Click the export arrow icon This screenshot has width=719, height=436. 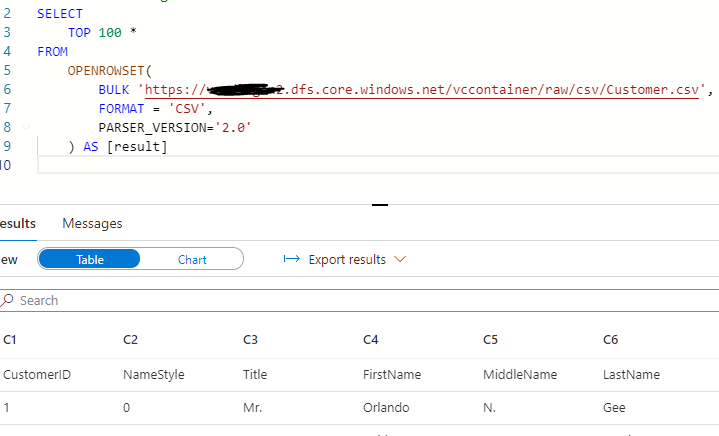[x=292, y=259]
